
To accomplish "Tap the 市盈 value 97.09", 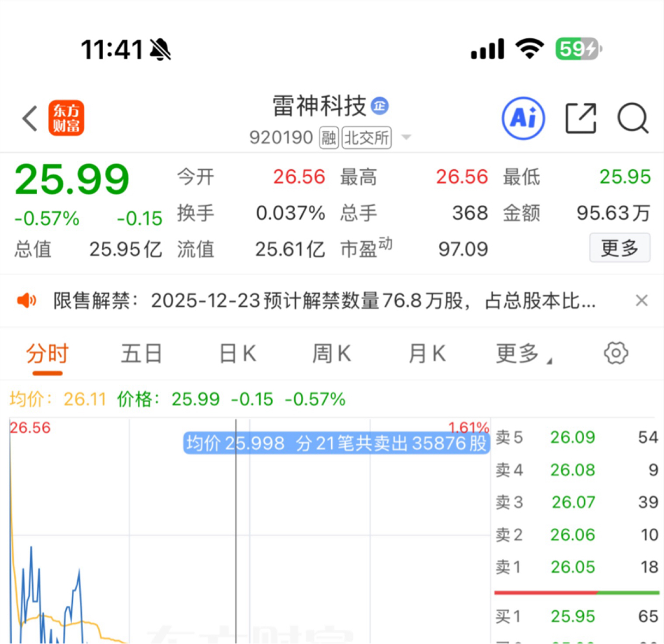I will coord(463,249).
